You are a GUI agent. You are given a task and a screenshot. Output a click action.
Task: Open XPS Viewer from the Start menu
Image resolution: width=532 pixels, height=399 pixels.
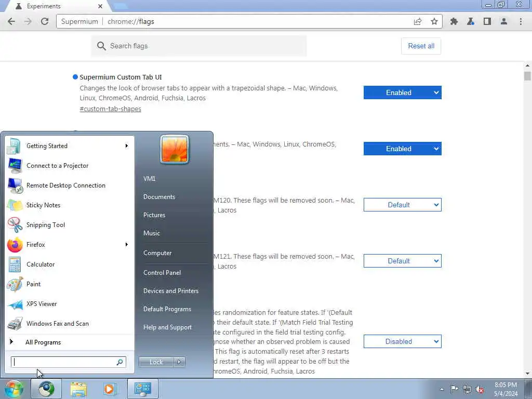[70, 303]
